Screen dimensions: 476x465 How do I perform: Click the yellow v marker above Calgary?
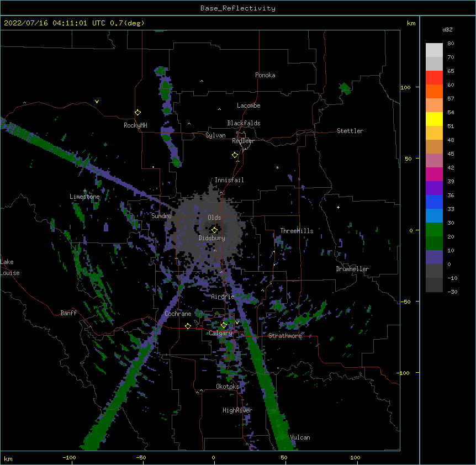pyautogui.click(x=237, y=323)
